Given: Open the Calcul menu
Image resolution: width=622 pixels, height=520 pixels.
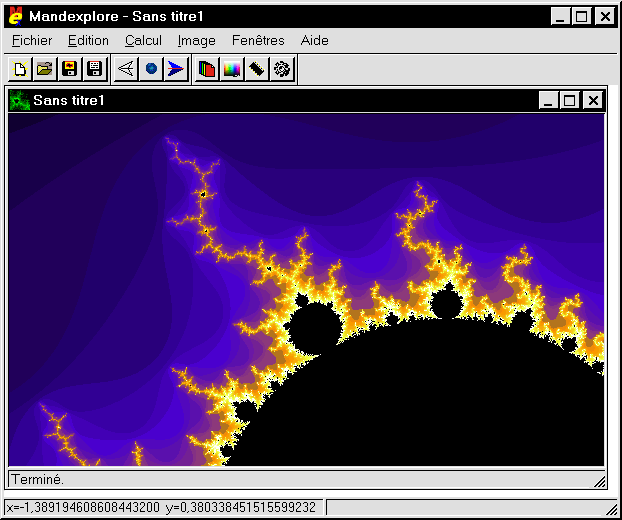Looking at the screenshot, I should click(143, 41).
